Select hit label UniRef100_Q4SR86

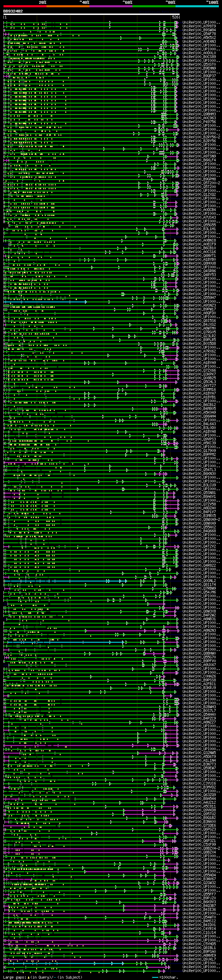(x=199, y=271)
